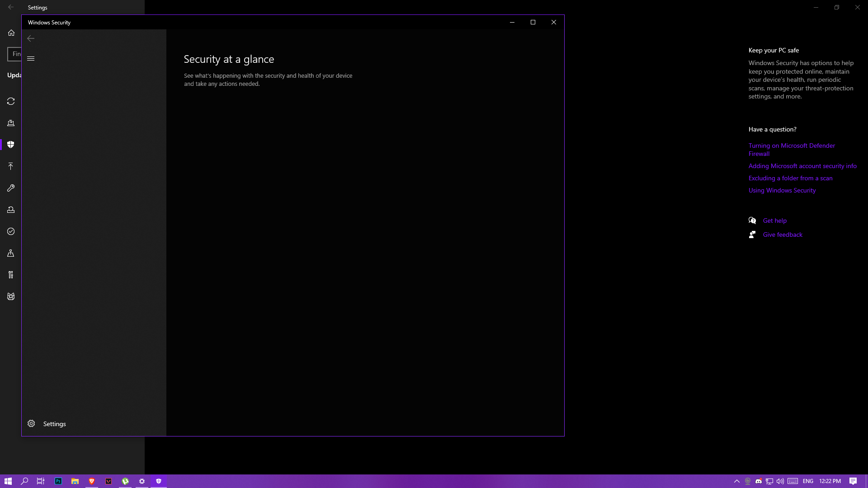
Task: Switch to Settings gear on the taskbar
Action: (142, 481)
